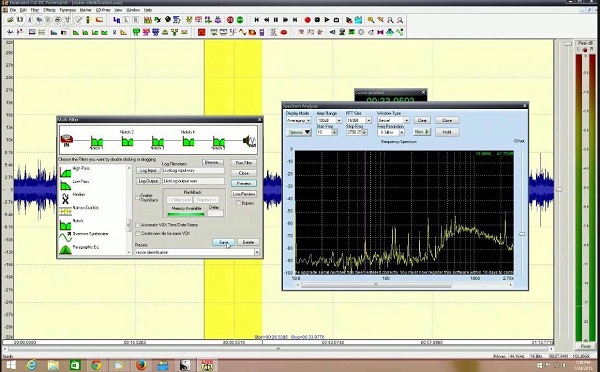Open Firefox from the taskbar

coord(141,365)
